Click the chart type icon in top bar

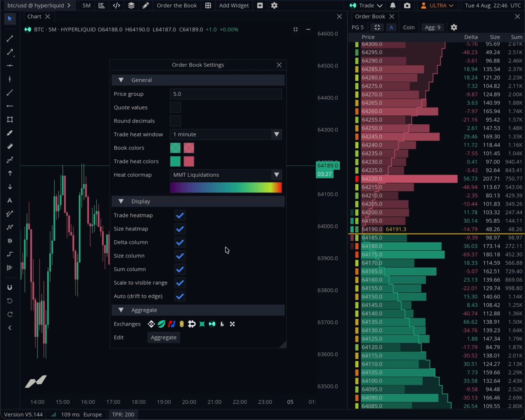[x=101, y=6]
